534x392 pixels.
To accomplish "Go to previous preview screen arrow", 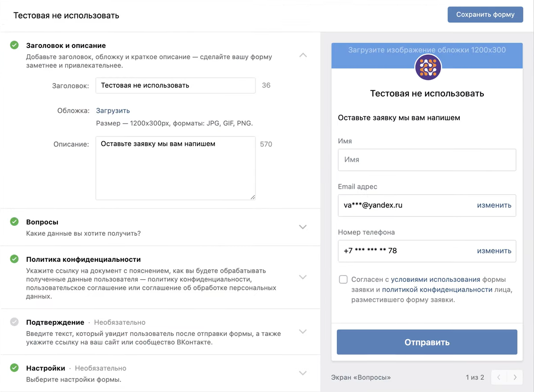I will click(x=499, y=377).
